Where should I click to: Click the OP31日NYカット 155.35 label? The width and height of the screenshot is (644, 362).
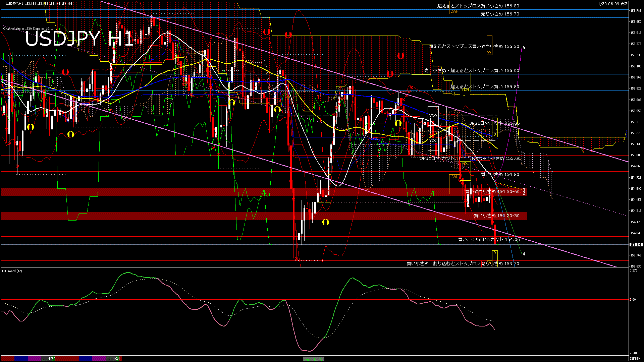(494, 123)
